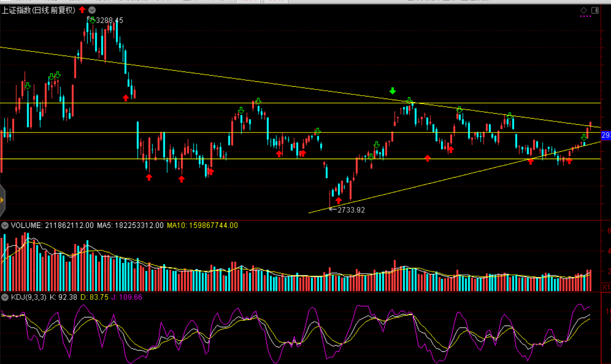Click the solid green down arrow signal marker
The height and width of the screenshot is (364, 611).
click(x=393, y=91)
